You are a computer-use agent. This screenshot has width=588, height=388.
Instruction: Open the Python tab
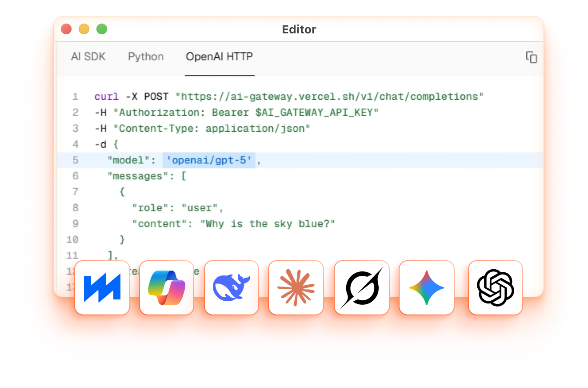[146, 57]
